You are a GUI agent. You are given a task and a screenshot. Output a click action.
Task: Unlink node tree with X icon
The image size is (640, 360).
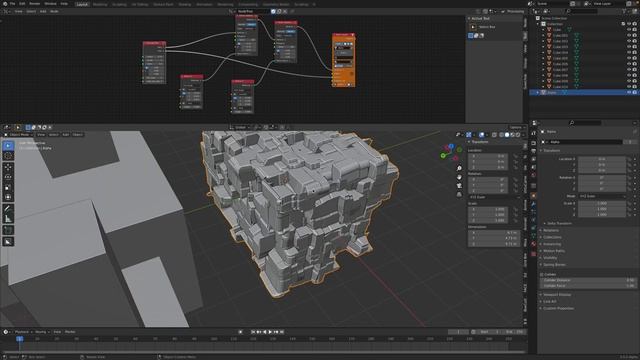(285, 11)
